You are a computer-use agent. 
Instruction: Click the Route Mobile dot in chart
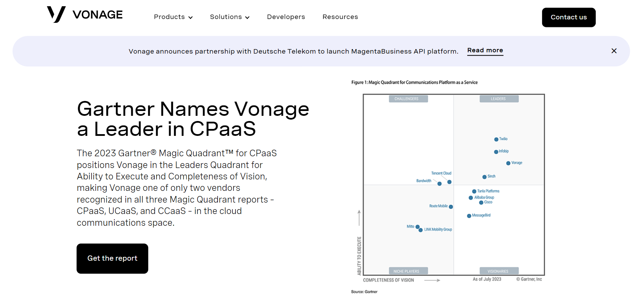point(451,207)
